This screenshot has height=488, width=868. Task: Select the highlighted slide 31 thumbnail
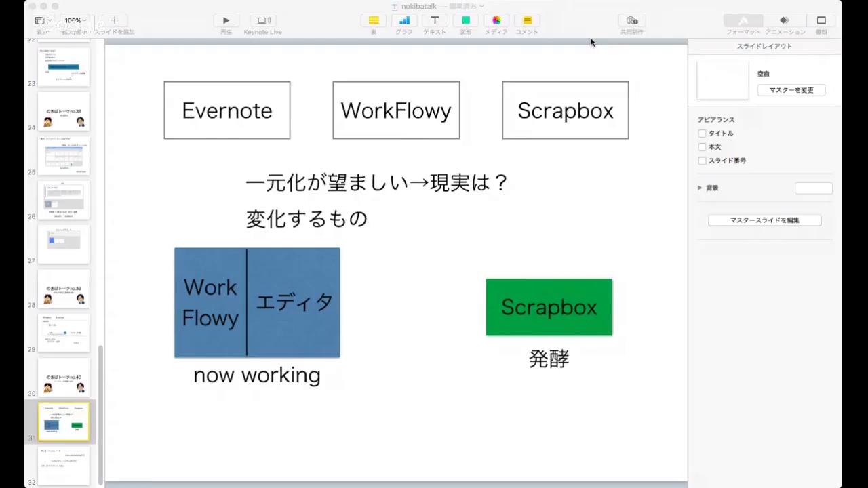pos(64,422)
